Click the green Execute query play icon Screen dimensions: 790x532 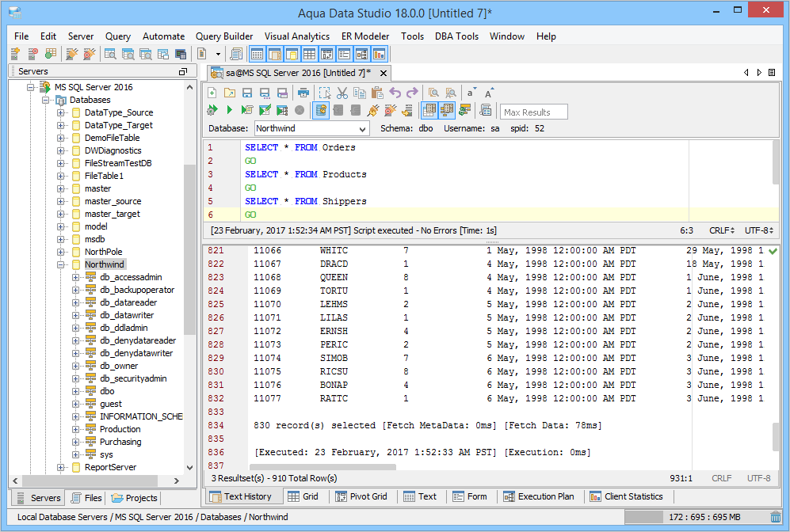pyautogui.click(x=230, y=111)
